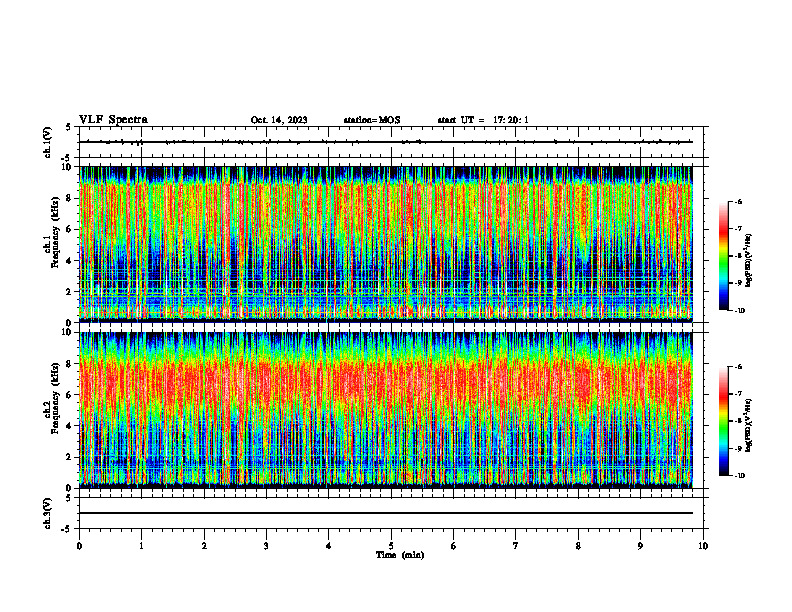
Task: Click the flat ch.3 voltage trace
Action: [386, 513]
